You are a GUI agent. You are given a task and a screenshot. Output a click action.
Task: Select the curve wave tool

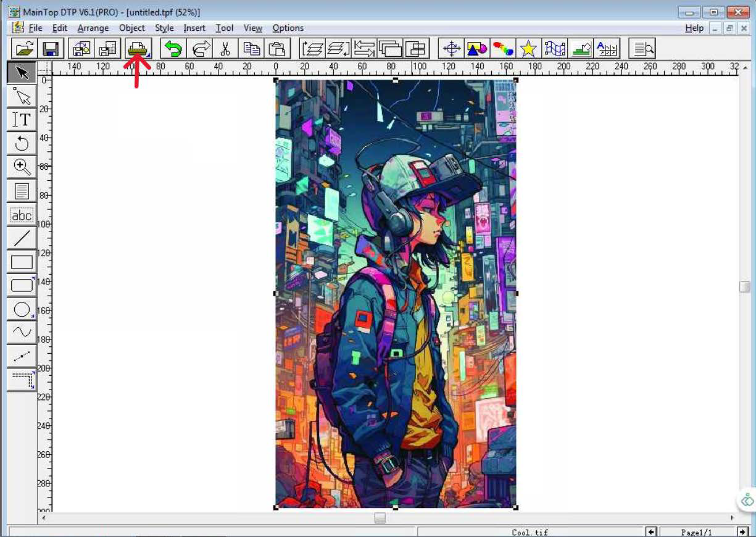click(22, 332)
